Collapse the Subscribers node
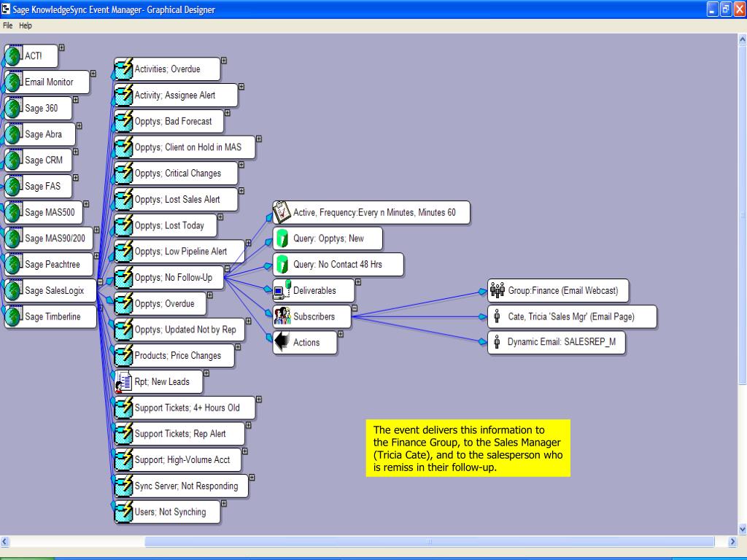 (x=355, y=308)
